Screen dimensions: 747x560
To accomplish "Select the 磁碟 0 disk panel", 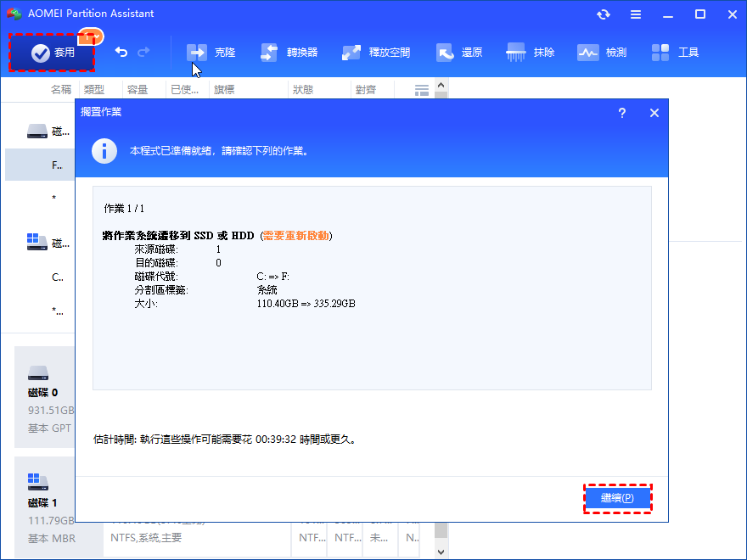I will point(45,397).
